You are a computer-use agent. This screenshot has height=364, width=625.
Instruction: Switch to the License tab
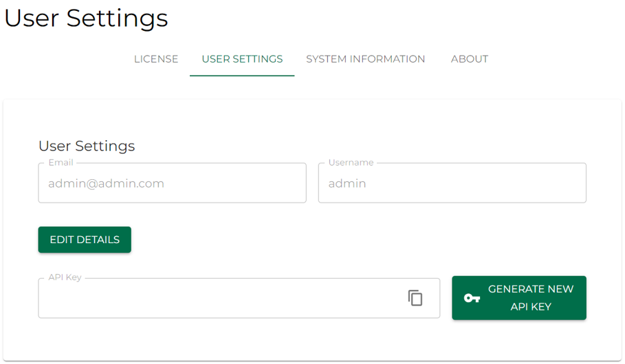156,59
